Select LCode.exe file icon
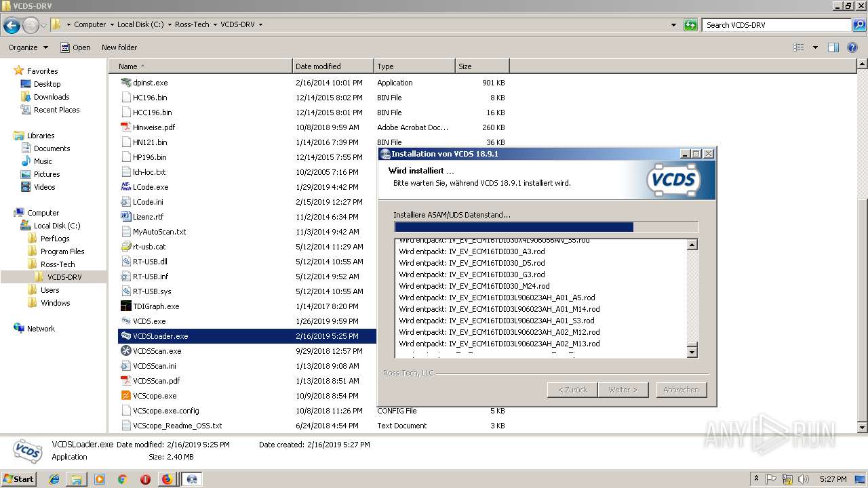The image size is (868, 488). 125,187
